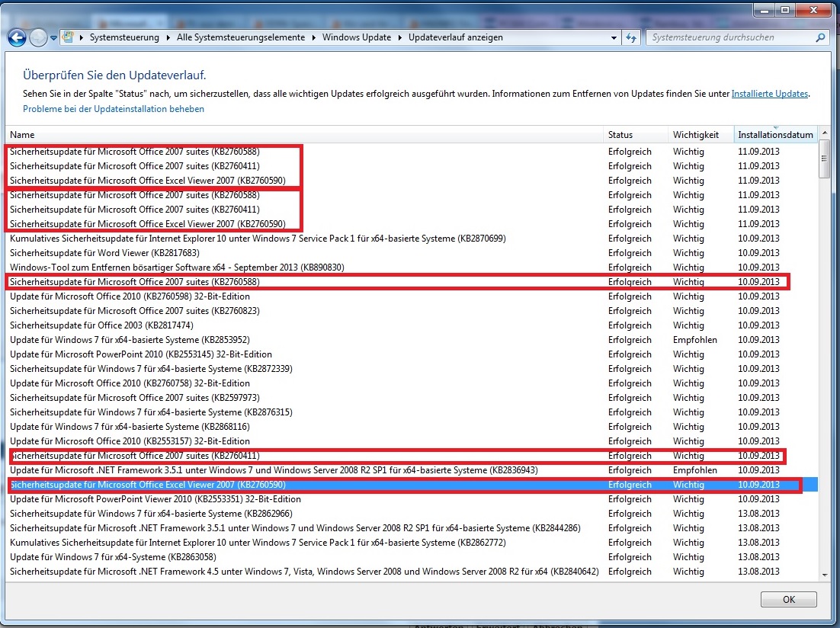
Task: Select Sicherheitsupdate für Windows 7 (KB2862966)
Action: [x=412, y=514]
